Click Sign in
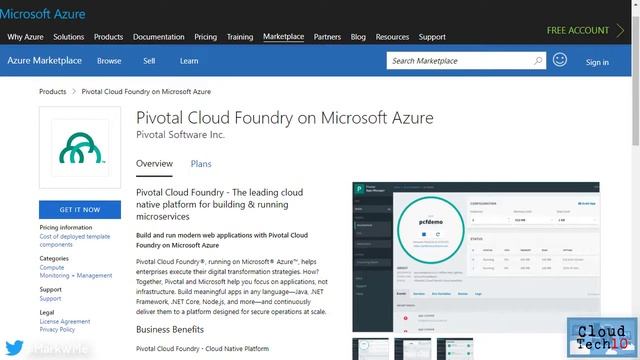 [597, 62]
